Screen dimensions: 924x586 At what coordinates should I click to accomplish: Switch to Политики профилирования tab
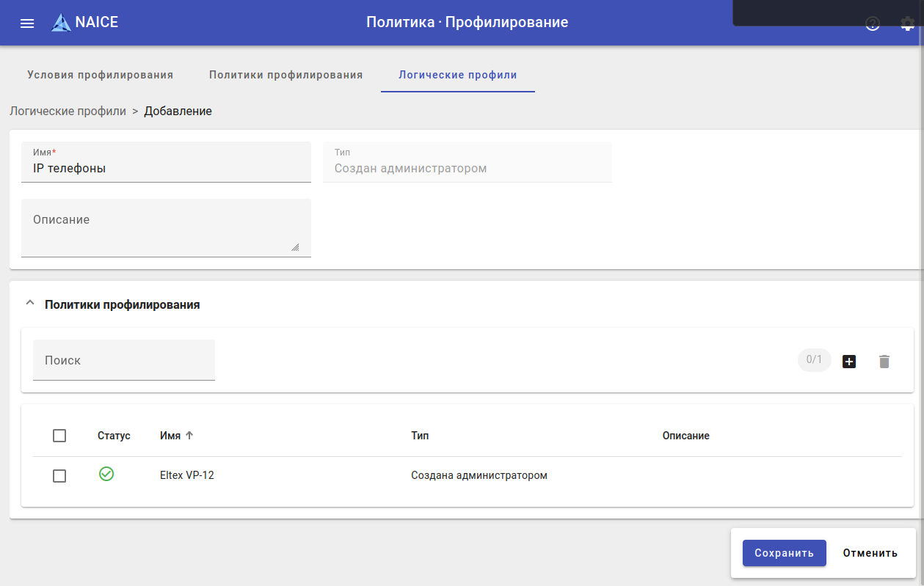[x=286, y=75]
